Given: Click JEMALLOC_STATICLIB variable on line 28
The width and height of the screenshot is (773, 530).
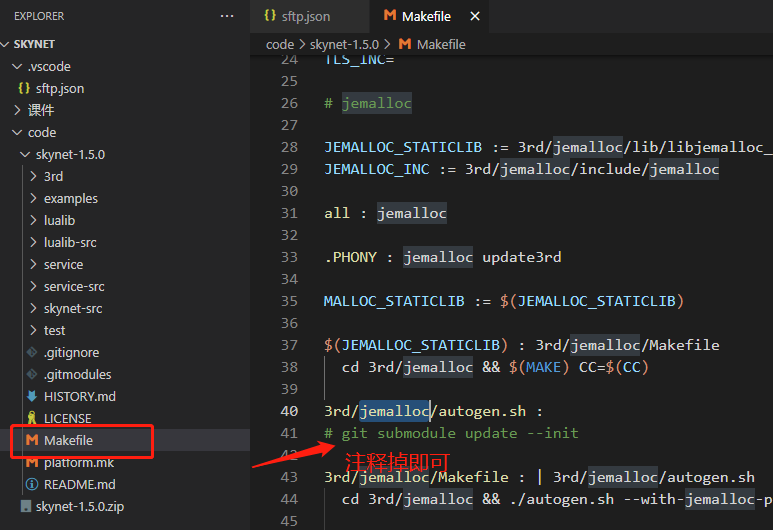Looking at the screenshot, I should pos(403,147).
